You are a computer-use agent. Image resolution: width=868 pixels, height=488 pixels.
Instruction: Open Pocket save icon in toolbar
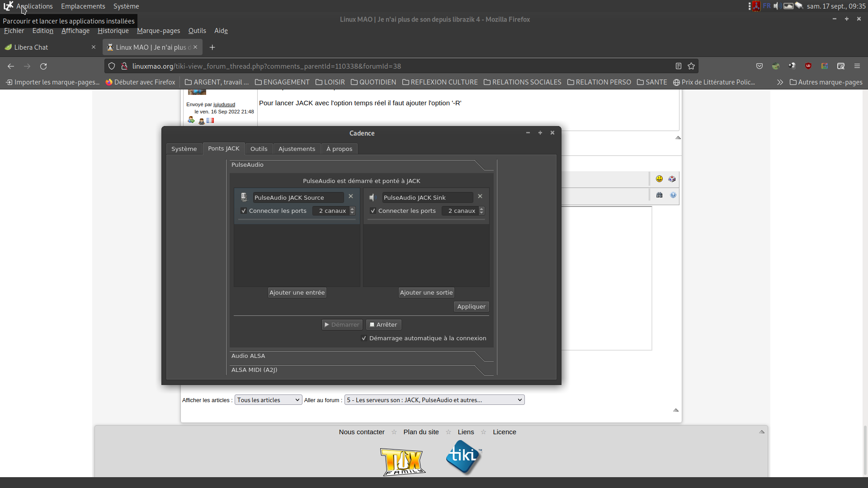click(x=759, y=66)
